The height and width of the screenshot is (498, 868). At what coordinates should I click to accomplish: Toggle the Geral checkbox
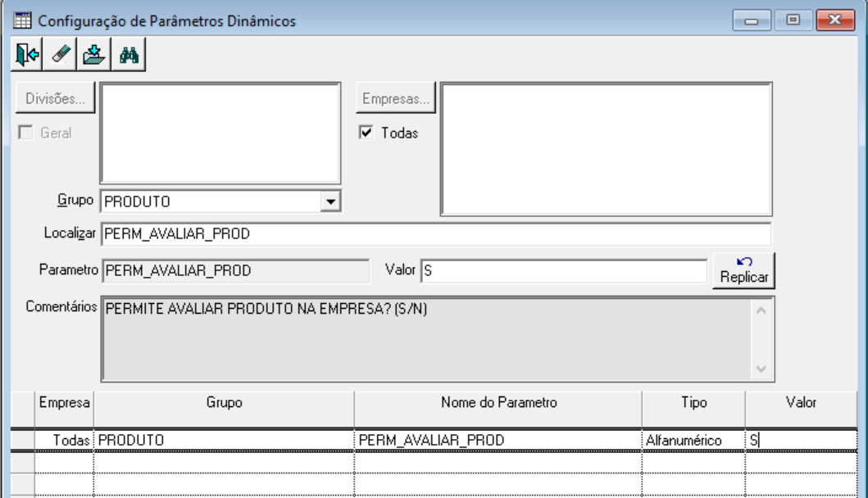coord(25,132)
